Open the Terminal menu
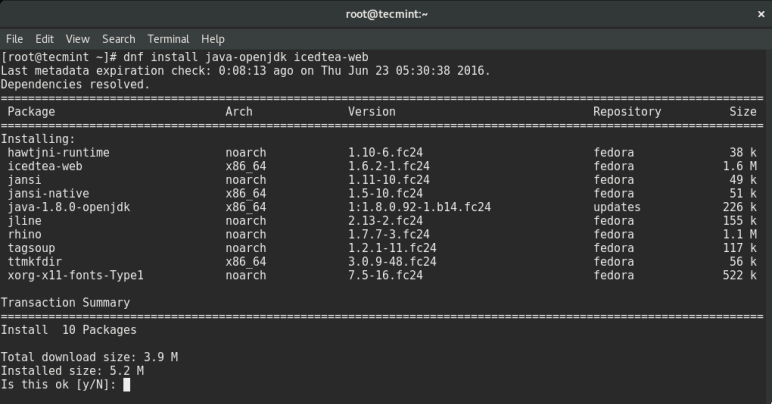The image size is (772, 404). tap(168, 39)
